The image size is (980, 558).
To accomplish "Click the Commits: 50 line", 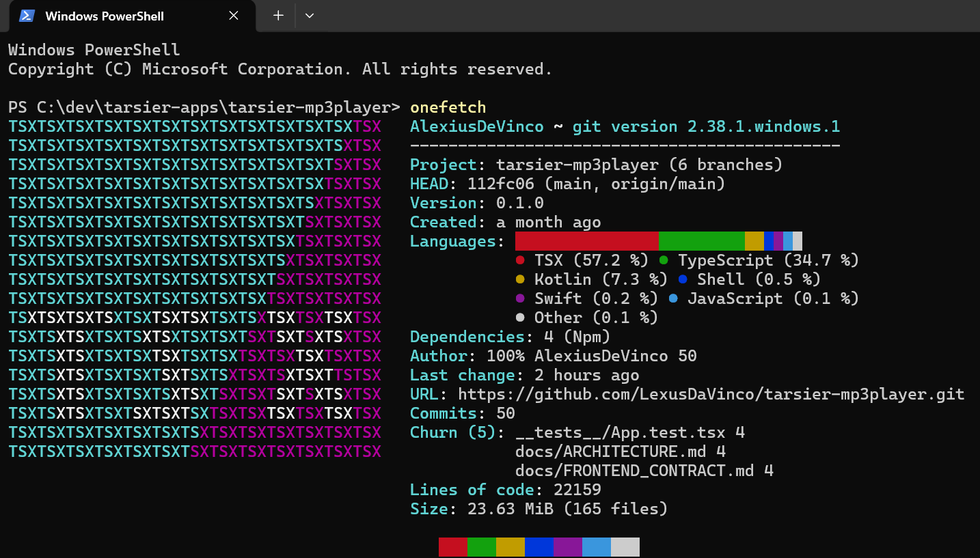I will pyautogui.click(x=463, y=413).
